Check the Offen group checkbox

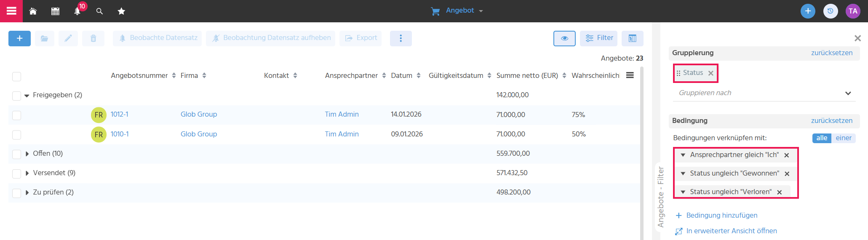tap(17, 154)
